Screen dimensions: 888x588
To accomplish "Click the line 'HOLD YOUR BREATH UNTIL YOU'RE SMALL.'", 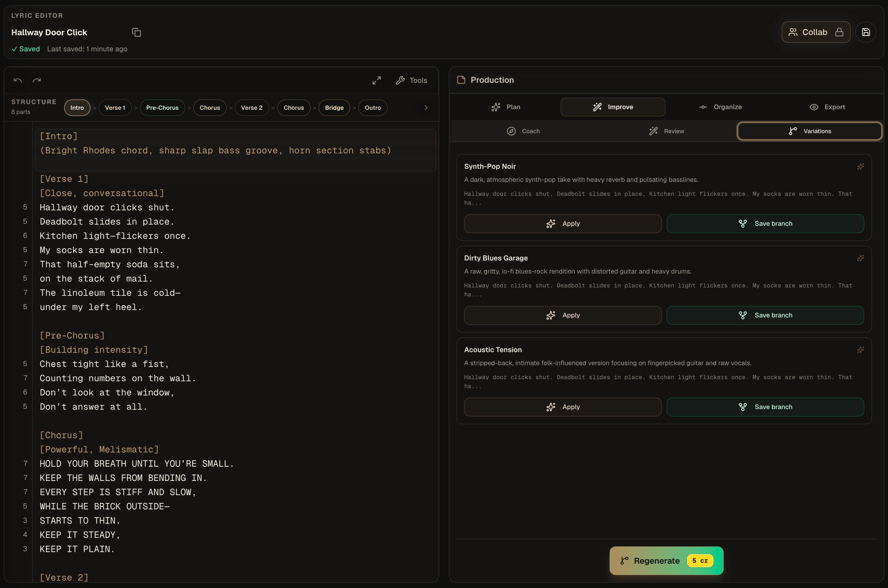I will 137,464.
